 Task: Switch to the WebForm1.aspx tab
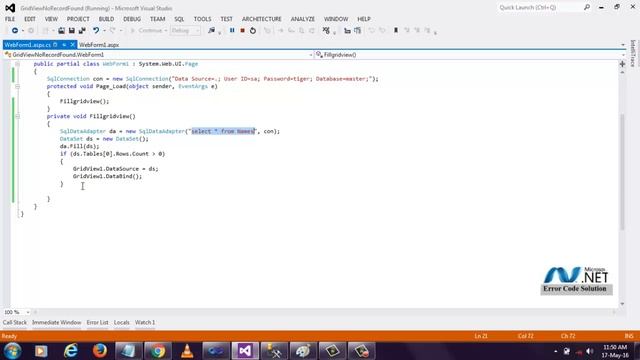pyautogui.click(x=99, y=45)
